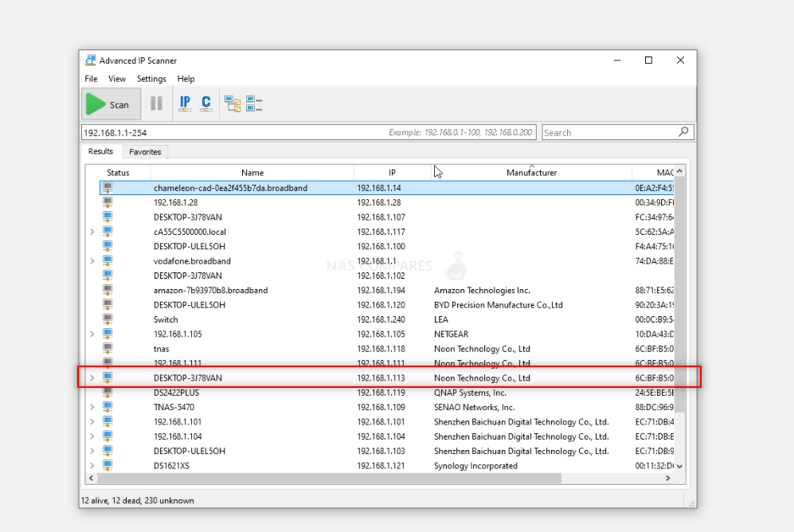The height and width of the screenshot is (532, 794).
Task: Click the device icon of the 192.168.1.120 row
Action: click(x=108, y=304)
